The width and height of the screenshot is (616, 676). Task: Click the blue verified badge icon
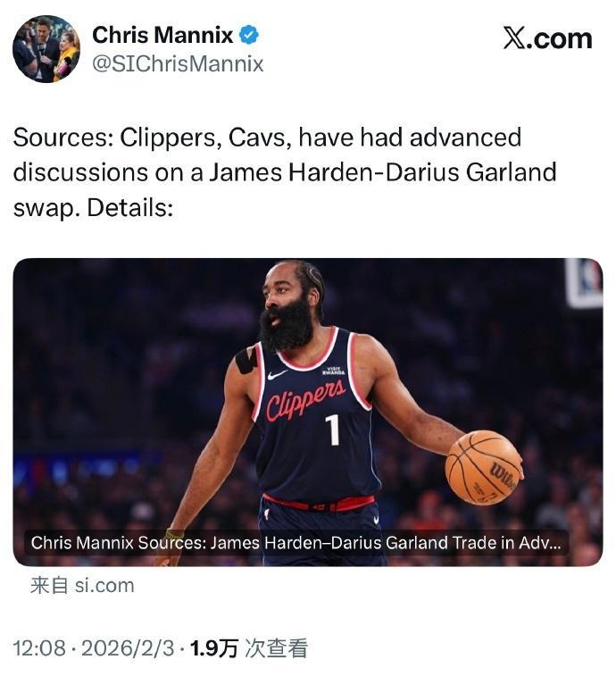[x=249, y=35]
